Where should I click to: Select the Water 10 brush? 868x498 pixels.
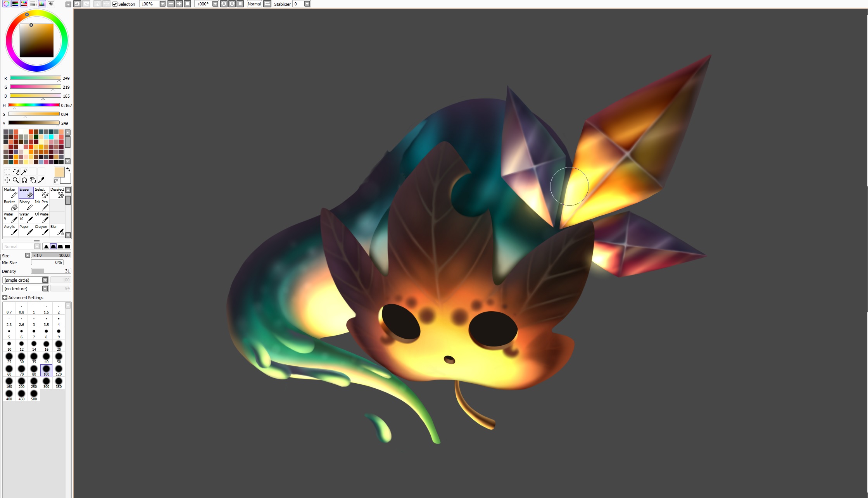point(26,217)
